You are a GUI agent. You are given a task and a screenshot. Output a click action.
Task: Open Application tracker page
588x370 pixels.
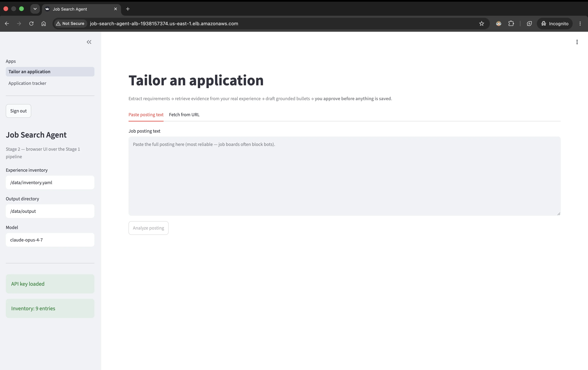pyautogui.click(x=50, y=83)
